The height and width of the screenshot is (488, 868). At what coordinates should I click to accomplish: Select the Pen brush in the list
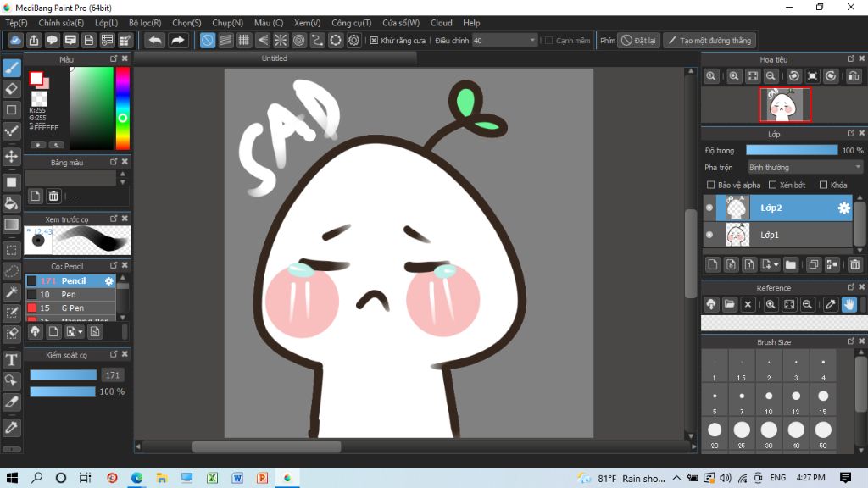click(x=70, y=295)
